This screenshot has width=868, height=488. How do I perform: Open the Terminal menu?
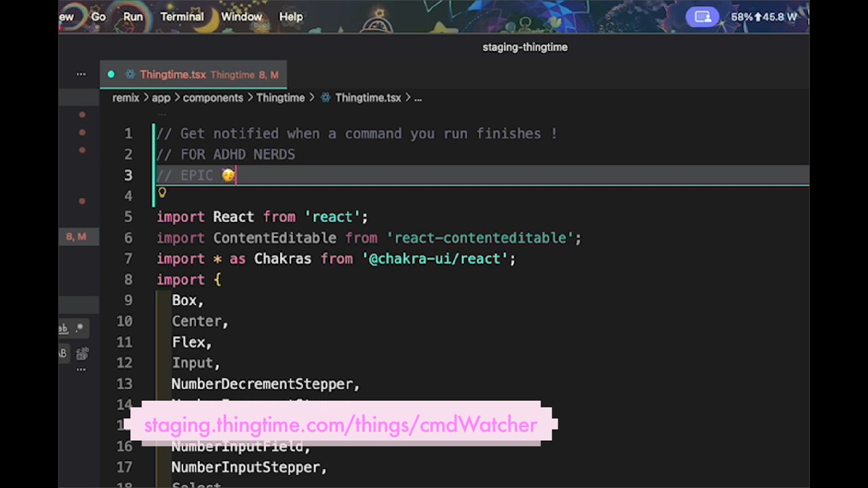tap(182, 17)
